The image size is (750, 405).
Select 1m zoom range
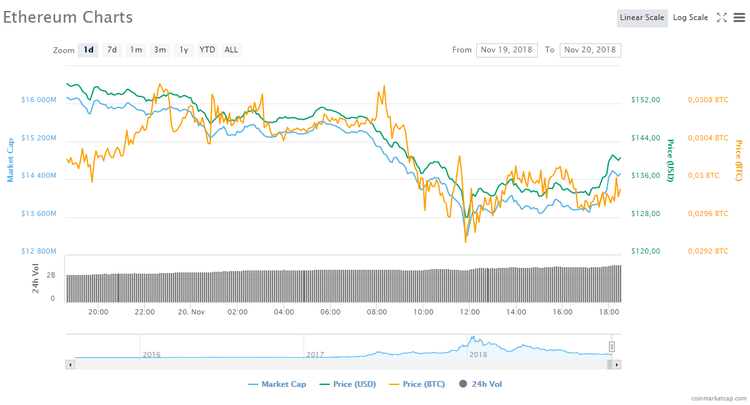click(136, 50)
